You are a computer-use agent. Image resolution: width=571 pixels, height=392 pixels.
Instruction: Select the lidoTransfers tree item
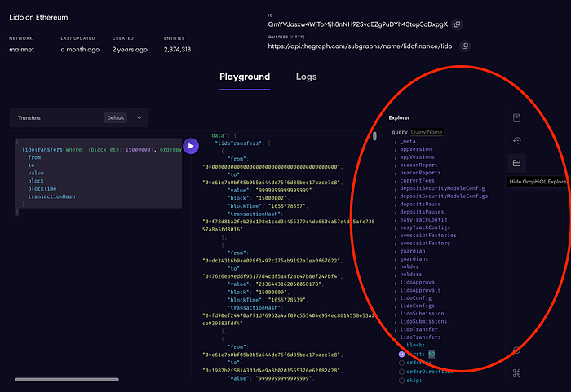(x=420, y=337)
